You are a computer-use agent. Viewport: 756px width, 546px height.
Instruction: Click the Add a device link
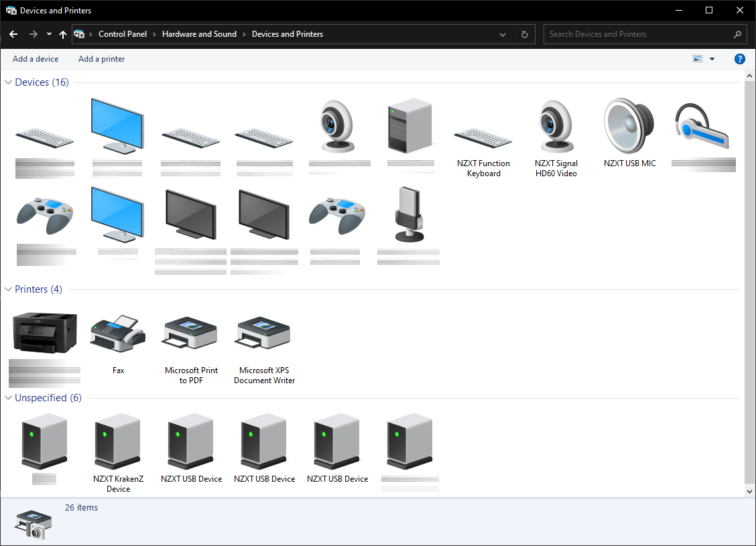36,59
